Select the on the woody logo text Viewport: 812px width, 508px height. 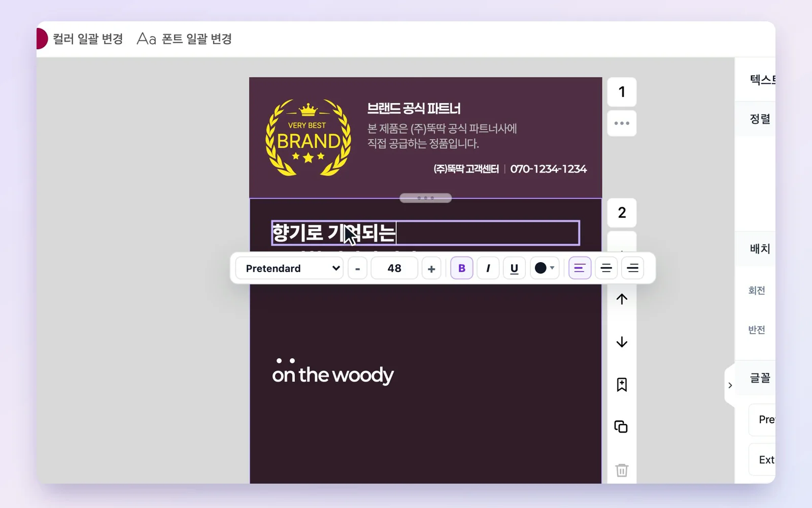coord(333,372)
